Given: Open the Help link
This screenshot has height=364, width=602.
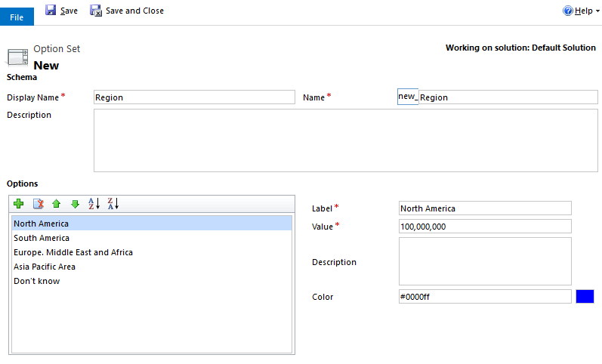Looking at the screenshot, I should 584,11.
